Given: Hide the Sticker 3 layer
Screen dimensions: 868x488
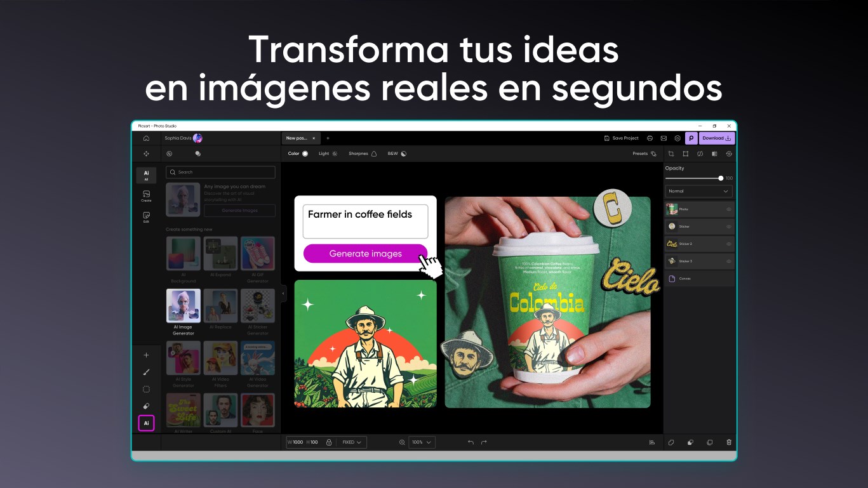Looking at the screenshot, I should pos(728,261).
